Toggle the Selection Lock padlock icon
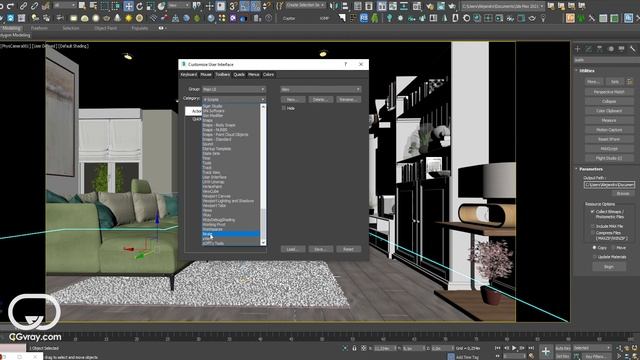This screenshot has height=360, width=640. [x=354, y=348]
